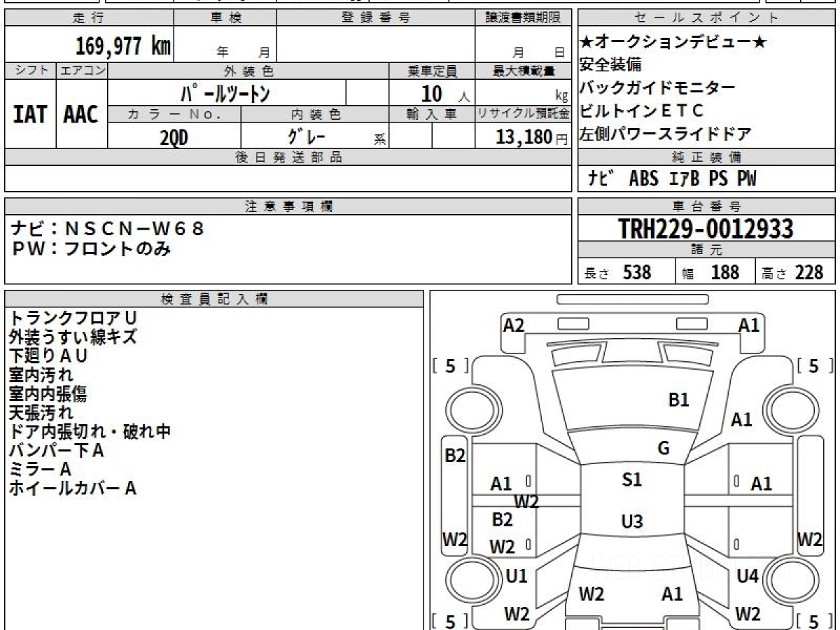Click the 諸元 header
The height and width of the screenshot is (630, 840).
click(x=707, y=250)
